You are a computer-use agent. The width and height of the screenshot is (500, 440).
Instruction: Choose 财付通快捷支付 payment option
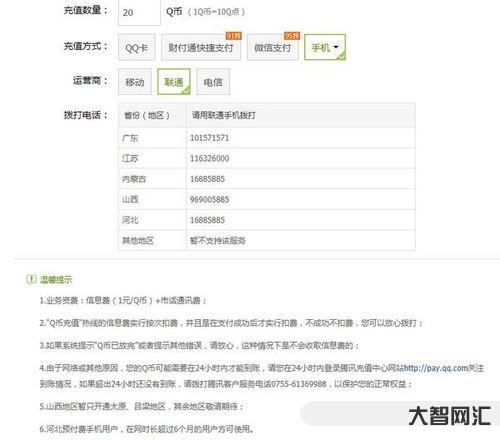201,48
